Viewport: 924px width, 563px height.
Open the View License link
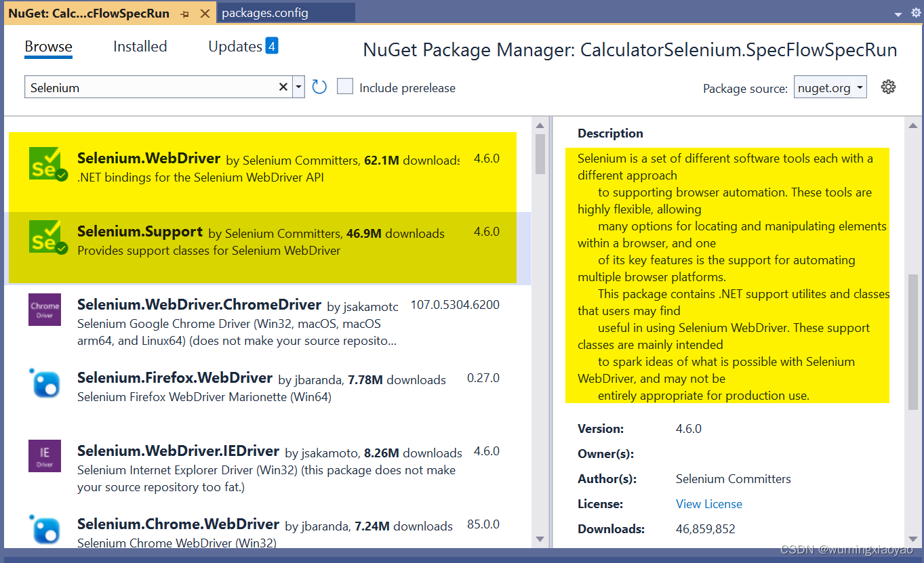pyautogui.click(x=709, y=504)
